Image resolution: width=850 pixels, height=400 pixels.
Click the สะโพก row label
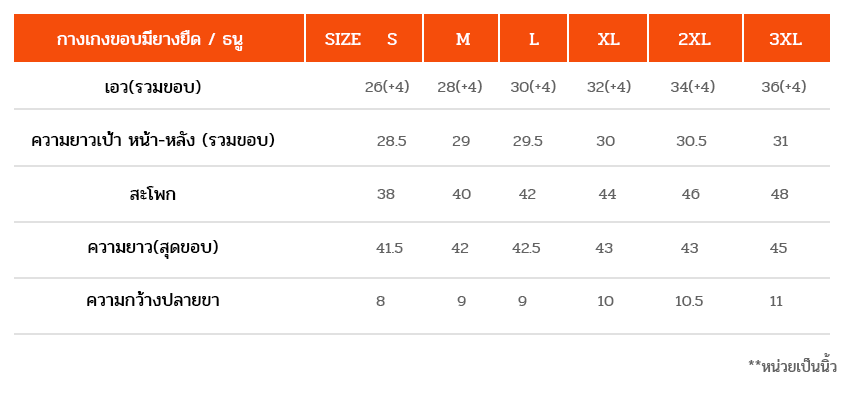click(153, 195)
